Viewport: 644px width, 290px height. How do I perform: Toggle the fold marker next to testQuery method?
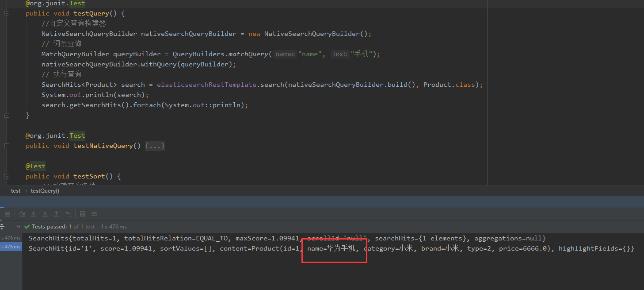[6, 13]
